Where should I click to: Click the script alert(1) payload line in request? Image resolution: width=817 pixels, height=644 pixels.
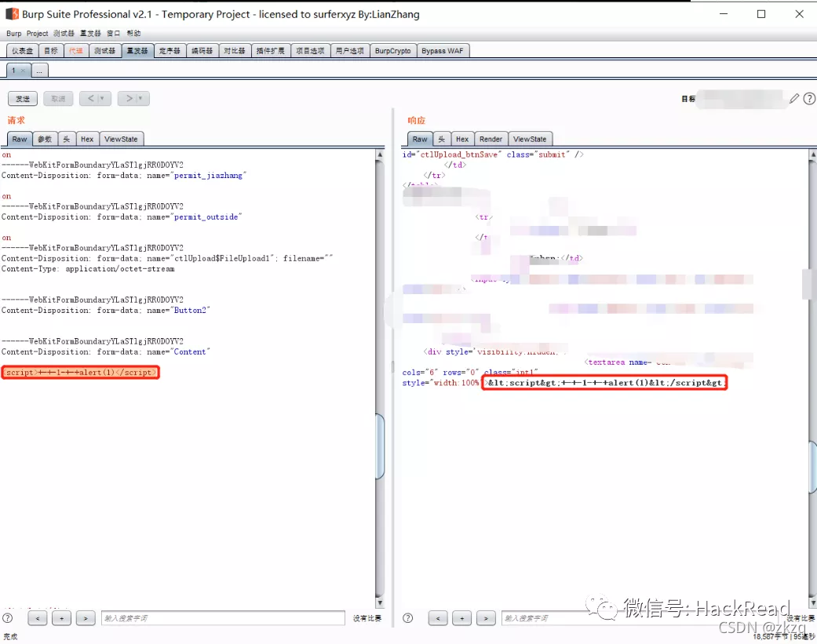click(x=81, y=373)
